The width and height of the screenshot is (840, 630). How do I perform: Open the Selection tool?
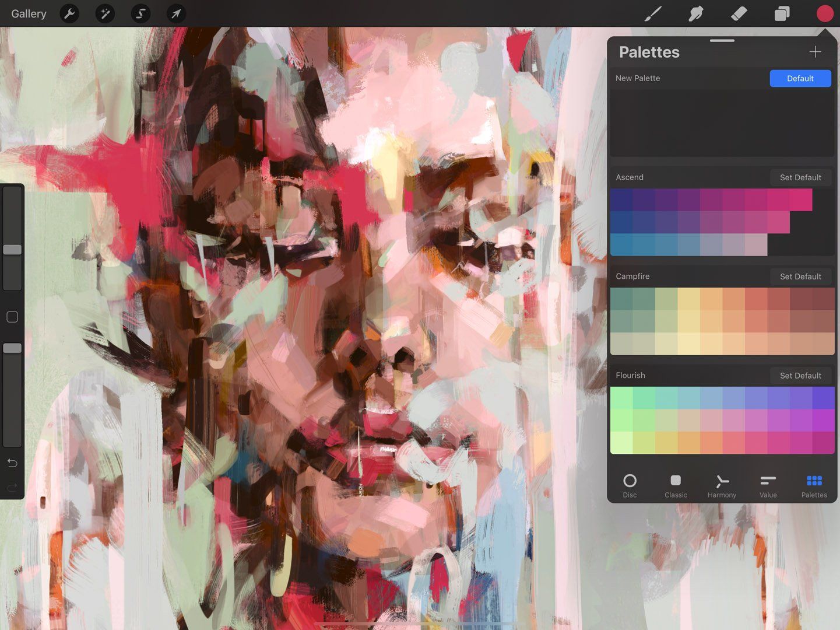140,13
